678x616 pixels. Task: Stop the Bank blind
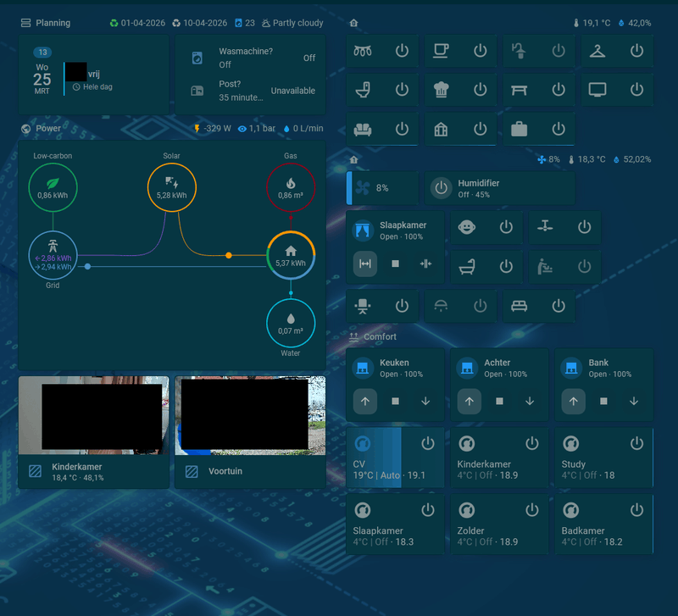pos(603,401)
